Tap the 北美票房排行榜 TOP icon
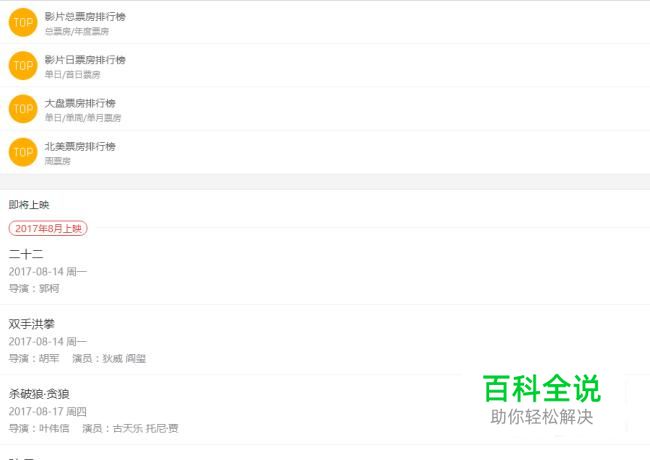The height and width of the screenshot is (460, 650). [23, 152]
